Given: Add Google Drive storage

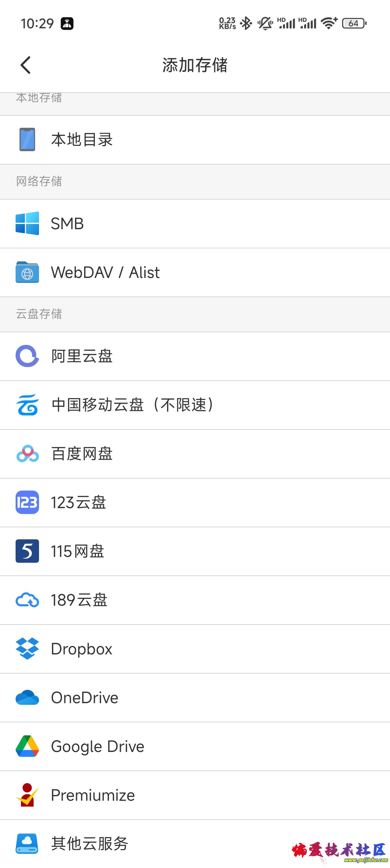Looking at the screenshot, I should click(x=98, y=746).
